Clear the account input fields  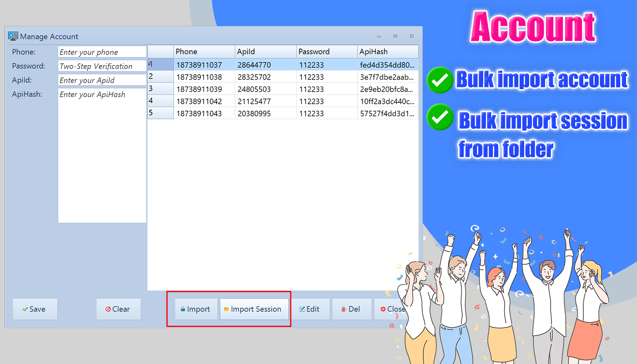[118, 309]
